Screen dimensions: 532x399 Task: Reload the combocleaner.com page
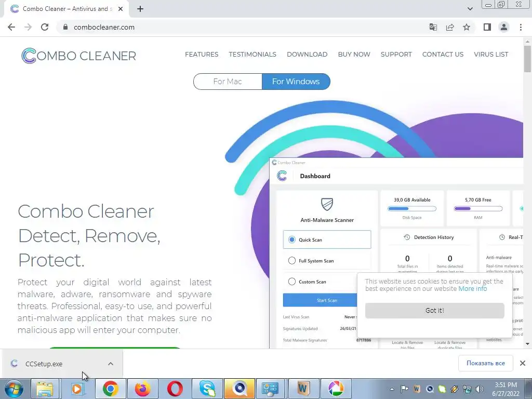pyautogui.click(x=45, y=27)
